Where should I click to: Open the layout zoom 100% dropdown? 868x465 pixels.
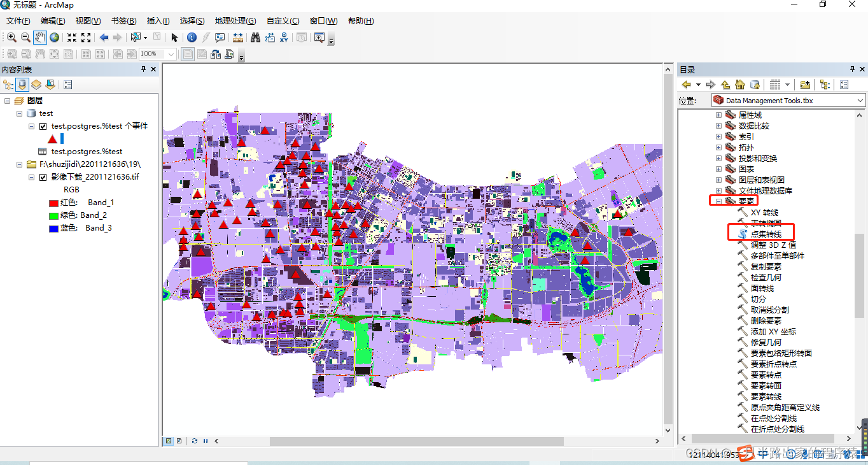[171, 54]
